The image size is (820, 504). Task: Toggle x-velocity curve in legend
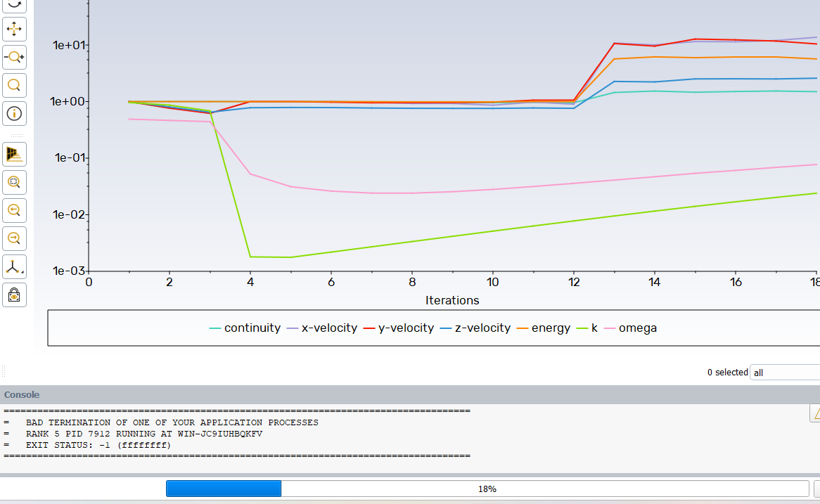(321, 328)
